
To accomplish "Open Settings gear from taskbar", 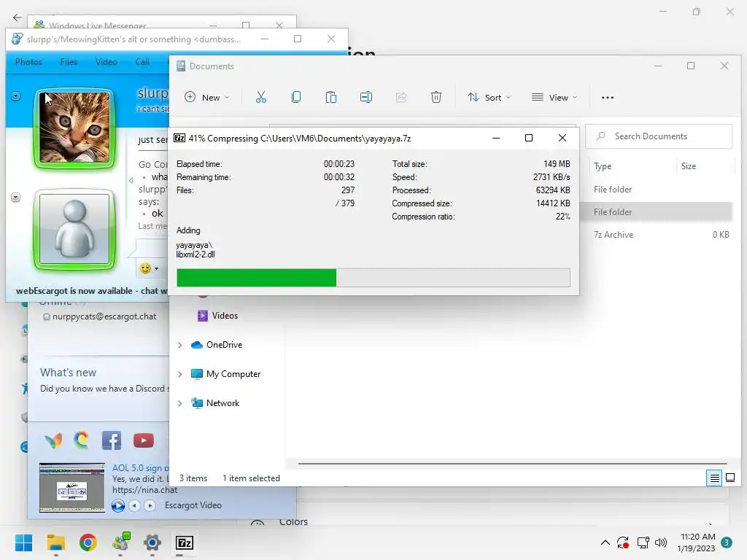I will [x=152, y=542].
